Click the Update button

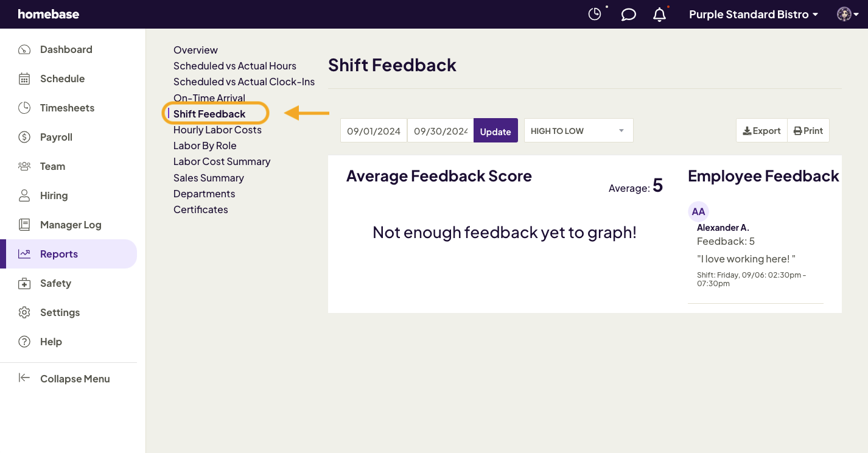pyautogui.click(x=495, y=130)
